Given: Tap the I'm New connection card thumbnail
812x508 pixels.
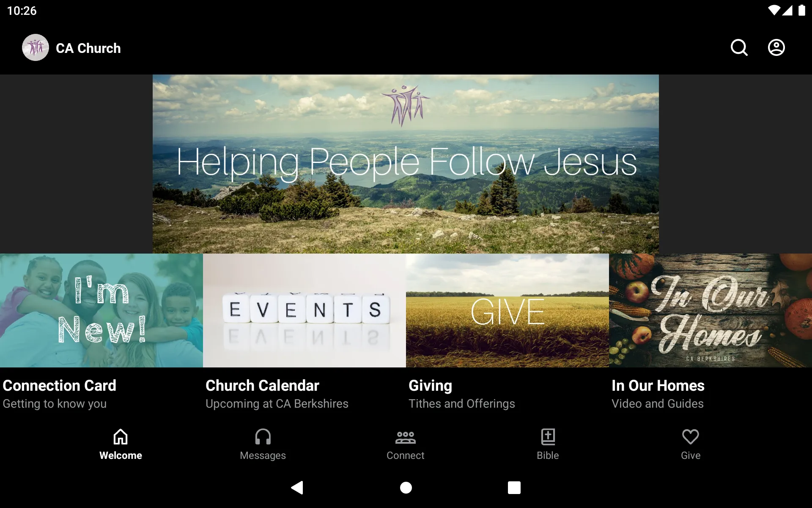Looking at the screenshot, I should click(x=101, y=310).
